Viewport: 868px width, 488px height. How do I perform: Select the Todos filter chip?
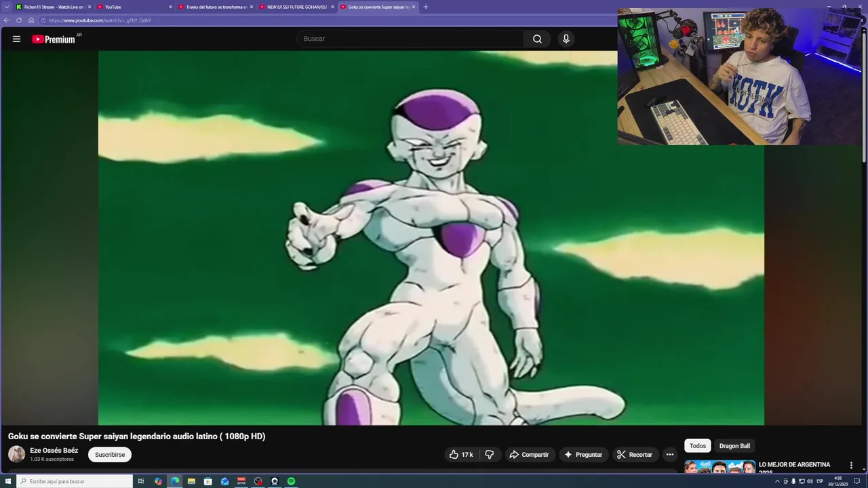698,446
